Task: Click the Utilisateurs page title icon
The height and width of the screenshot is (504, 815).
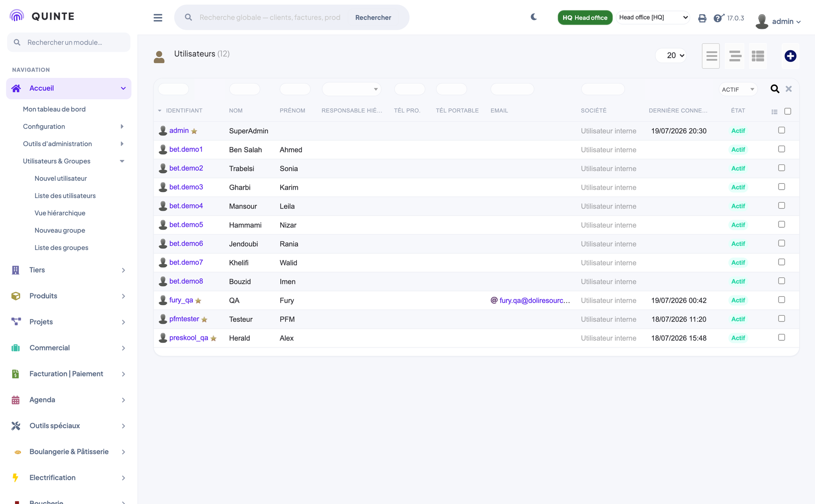Action: coord(159,57)
